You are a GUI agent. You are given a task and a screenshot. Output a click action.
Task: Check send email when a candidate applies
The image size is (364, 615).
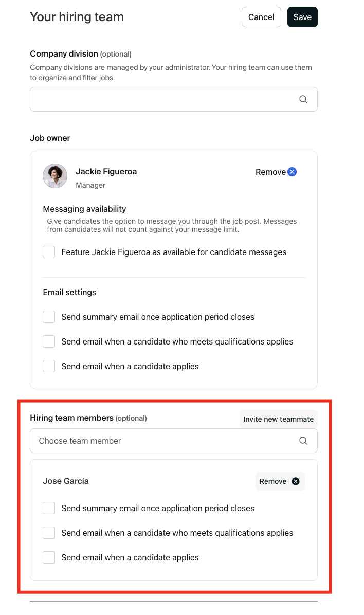click(48, 366)
